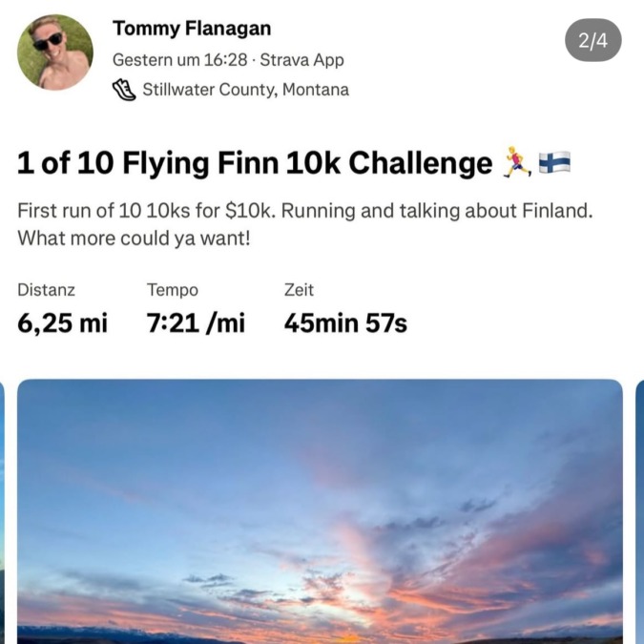The width and height of the screenshot is (644, 644).
Task: Tap the running shoe activity icon
Action: tap(124, 90)
